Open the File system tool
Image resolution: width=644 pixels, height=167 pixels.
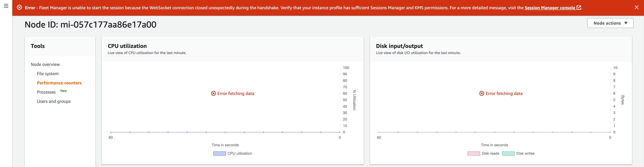click(48, 74)
